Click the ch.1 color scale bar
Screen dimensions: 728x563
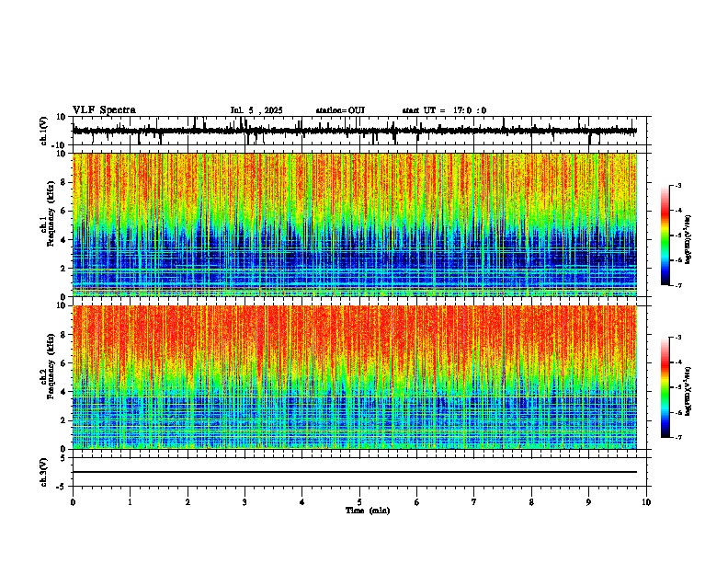pos(665,236)
